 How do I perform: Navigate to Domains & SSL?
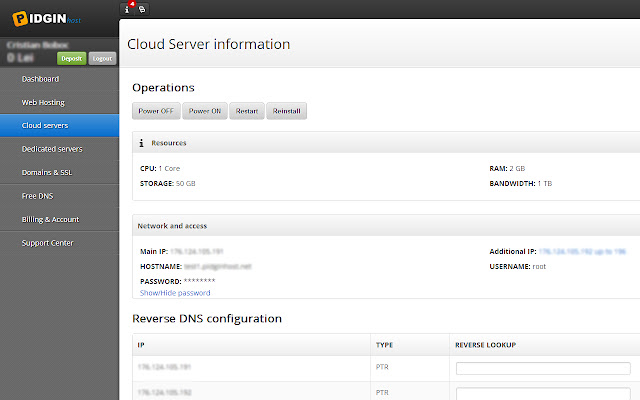48,172
